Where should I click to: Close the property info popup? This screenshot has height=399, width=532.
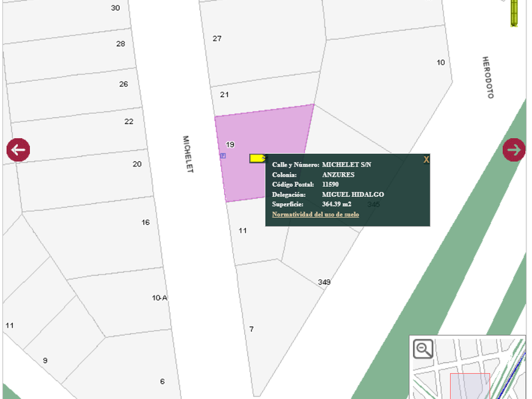point(426,160)
